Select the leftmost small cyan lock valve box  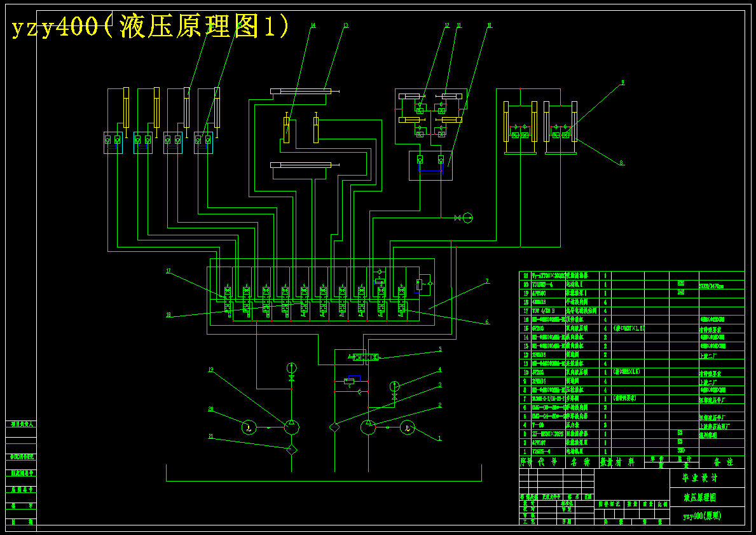click(x=113, y=142)
